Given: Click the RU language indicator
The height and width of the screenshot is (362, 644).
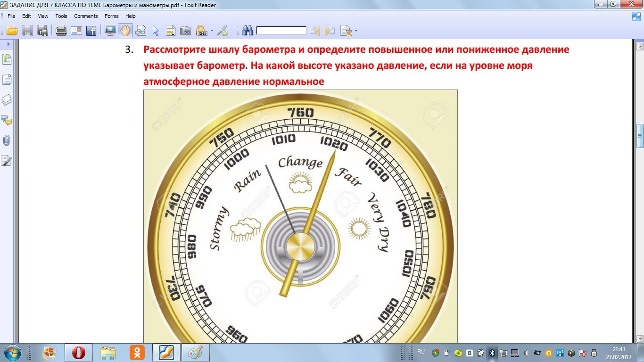Looking at the screenshot, I should click(421, 352).
